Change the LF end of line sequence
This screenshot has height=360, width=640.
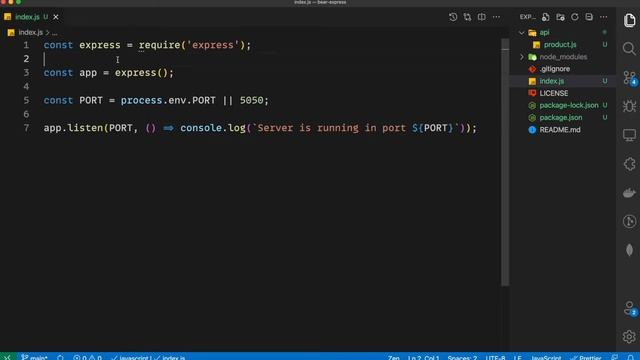pos(518,357)
